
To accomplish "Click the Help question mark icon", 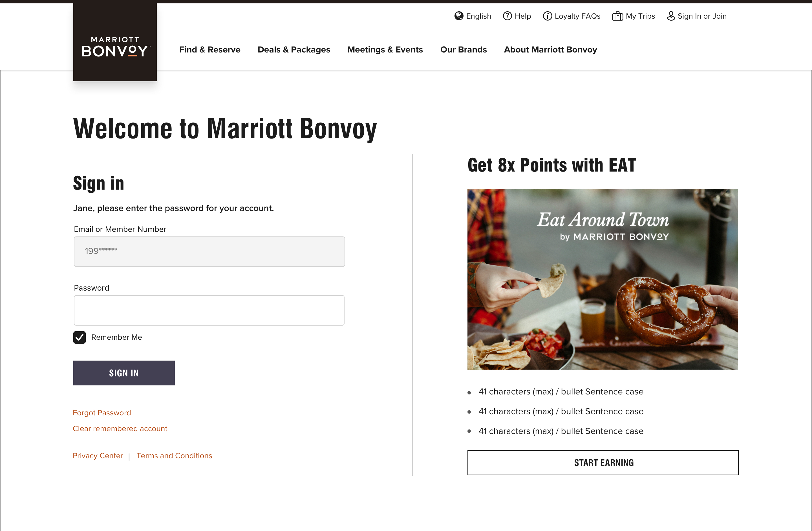I will (x=507, y=16).
